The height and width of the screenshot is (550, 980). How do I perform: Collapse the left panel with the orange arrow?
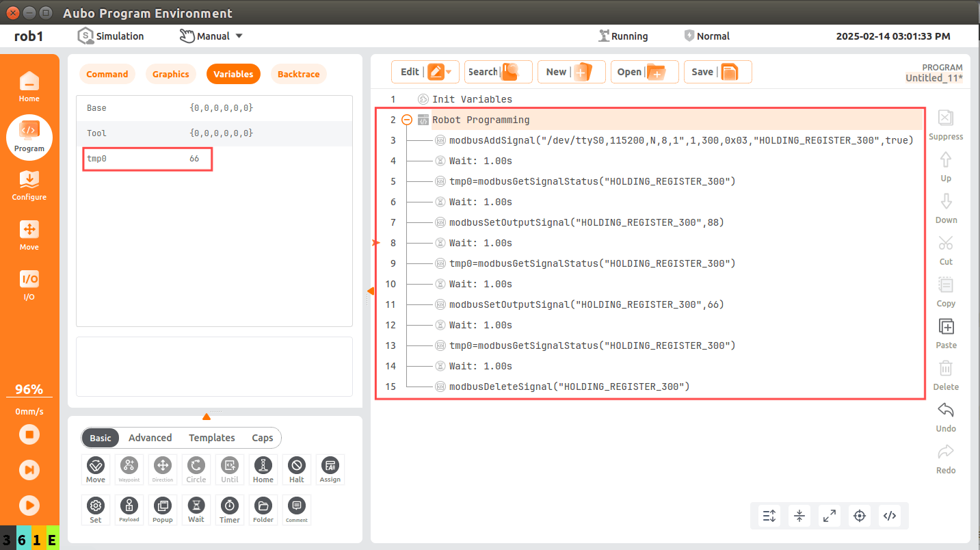coord(371,291)
